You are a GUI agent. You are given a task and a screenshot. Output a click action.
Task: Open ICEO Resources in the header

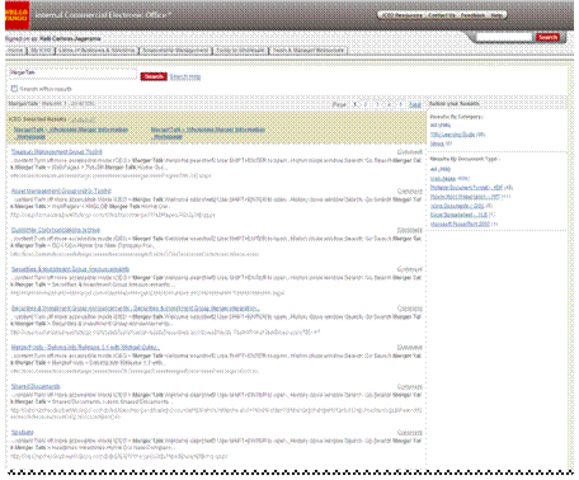[x=402, y=15]
